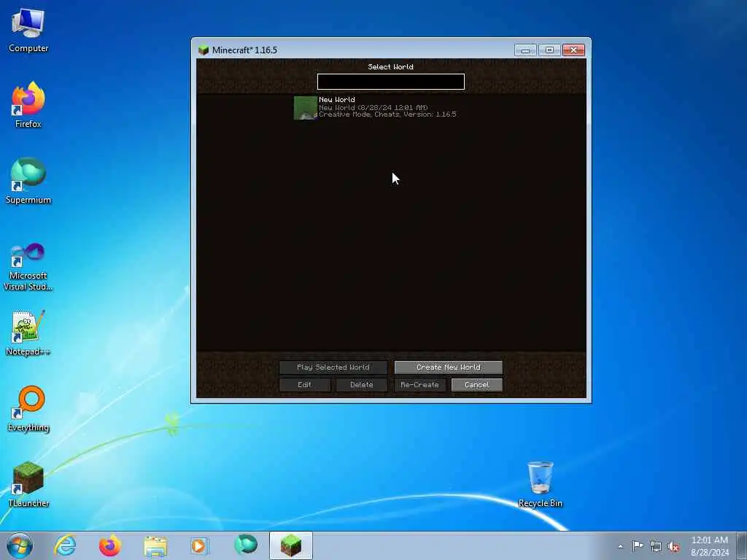Click the Show Desktop strip
The height and width of the screenshot is (560, 747).
742,545
